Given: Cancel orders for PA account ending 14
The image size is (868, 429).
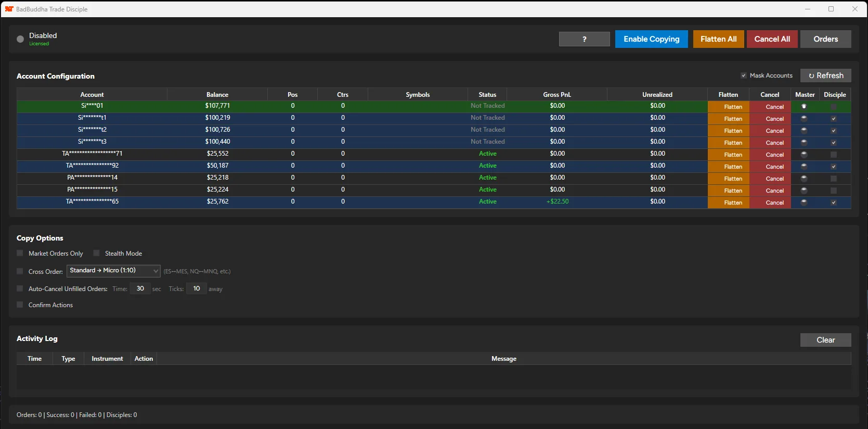Looking at the screenshot, I should coord(770,179).
